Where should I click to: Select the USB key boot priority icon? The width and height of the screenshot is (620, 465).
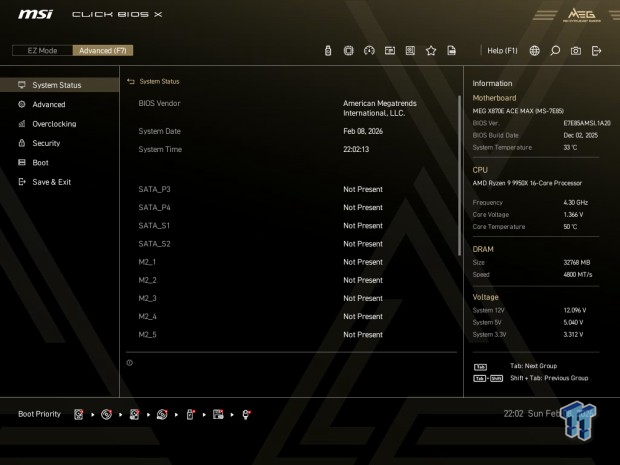click(190, 414)
